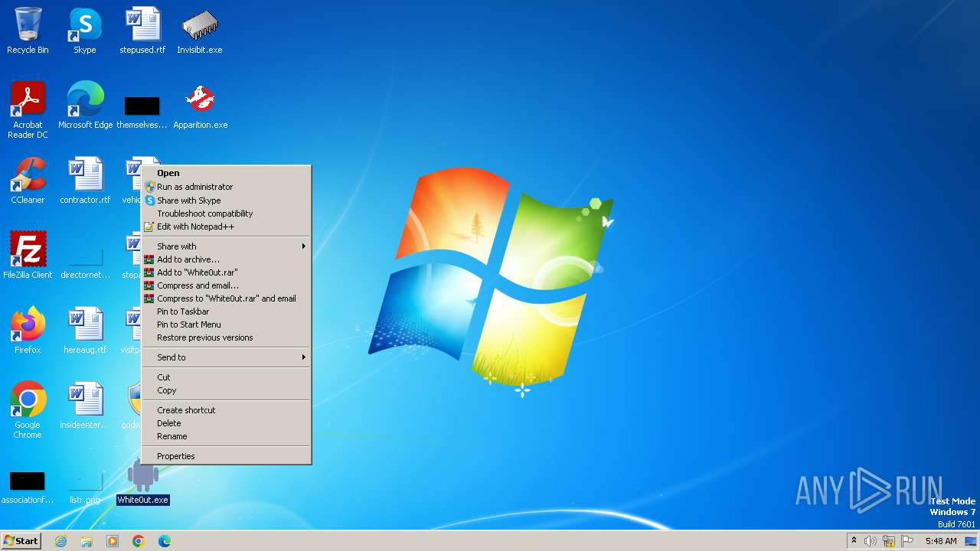
Task: Choose Delete in context menu
Action: [x=227, y=423]
